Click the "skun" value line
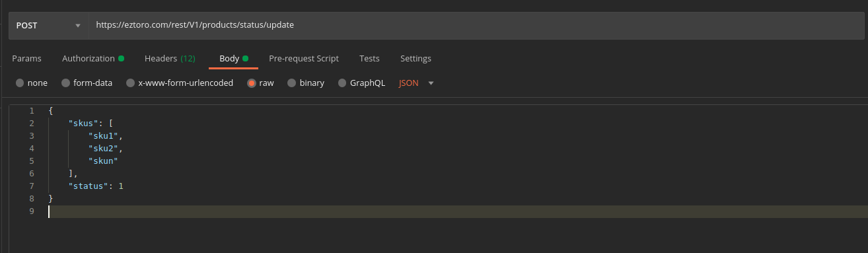Screen dimensions: 868x253 click(x=104, y=161)
